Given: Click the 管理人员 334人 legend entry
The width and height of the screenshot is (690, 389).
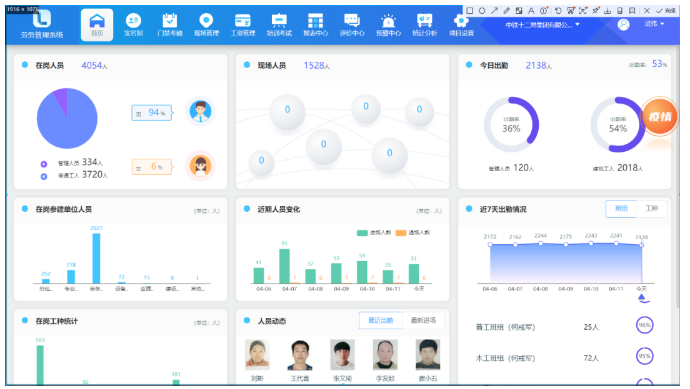Looking at the screenshot, I should click(72, 163).
